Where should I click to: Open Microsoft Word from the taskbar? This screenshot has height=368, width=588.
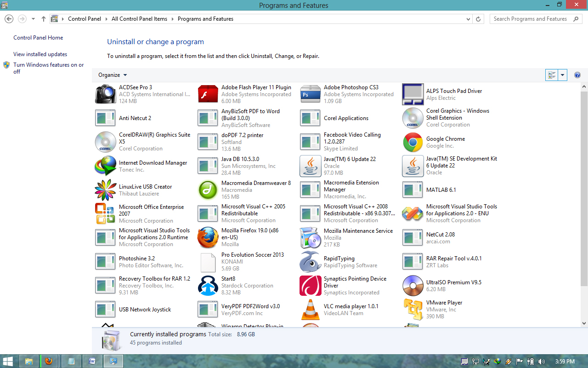pyautogui.click(x=92, y=361)
